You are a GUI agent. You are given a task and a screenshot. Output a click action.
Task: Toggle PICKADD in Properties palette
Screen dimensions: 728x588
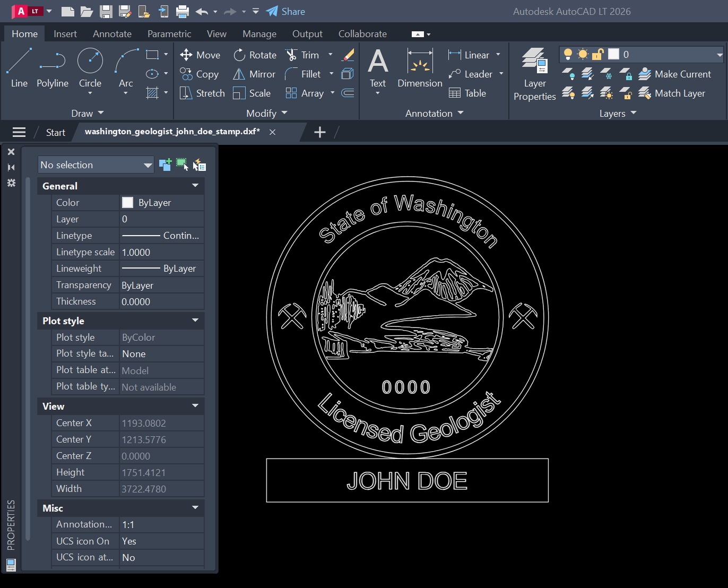(165, 165)
